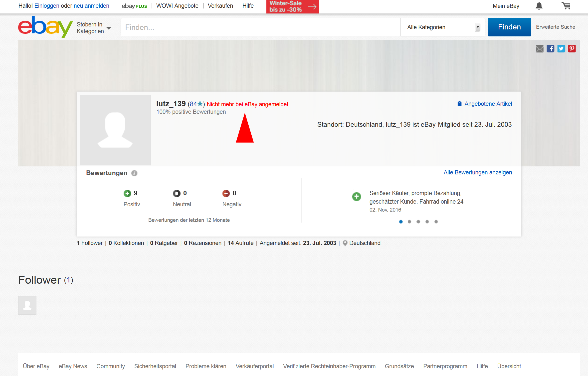Viewport: 588px width, 376px height.
Task: Click the Angebotene Artikel tag icon
Action: [459, 104]
